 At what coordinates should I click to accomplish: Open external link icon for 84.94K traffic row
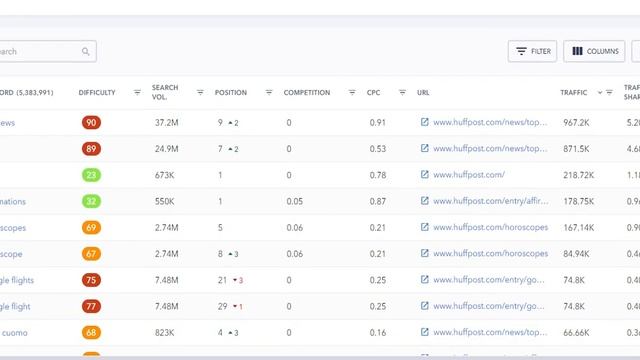pyautogui.click(x=424, y=253)
